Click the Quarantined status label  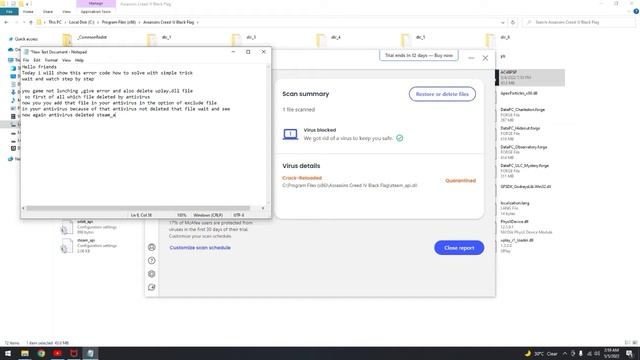pos(460,180)
